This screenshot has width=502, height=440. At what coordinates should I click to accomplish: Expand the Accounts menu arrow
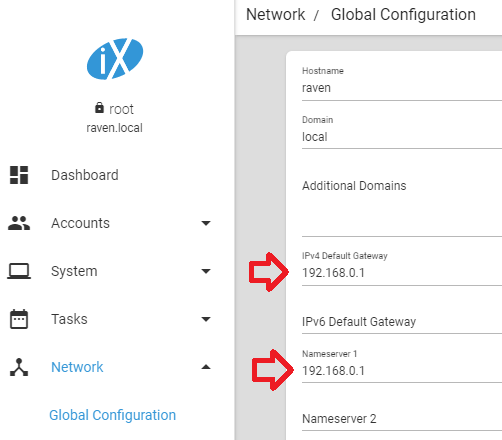(x=206, y=223)
